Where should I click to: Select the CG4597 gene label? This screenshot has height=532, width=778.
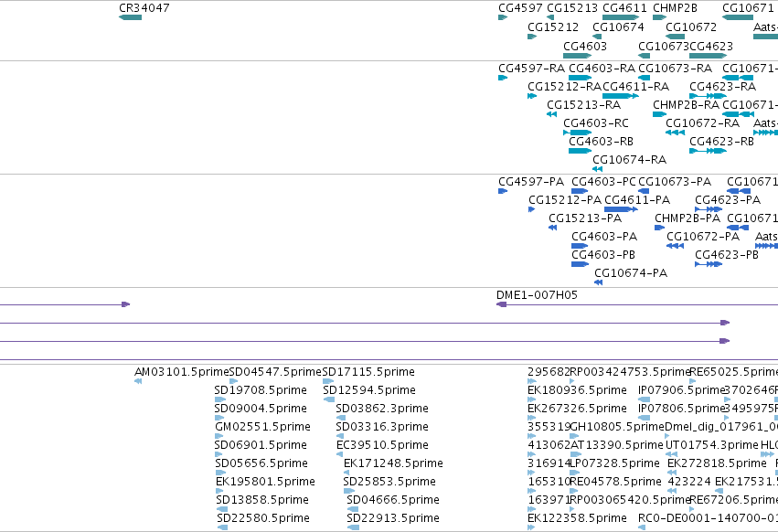(x=520, y=8)
